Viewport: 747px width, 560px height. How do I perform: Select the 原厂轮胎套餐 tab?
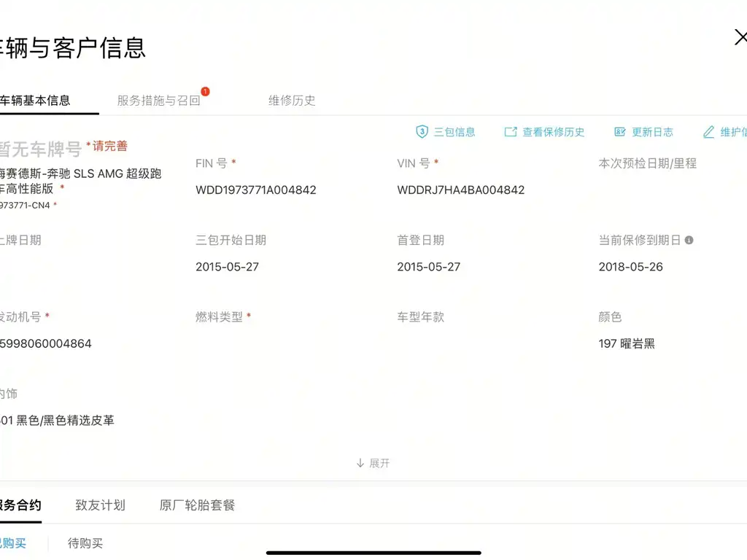pyautogui.click(x=197, y=505)
